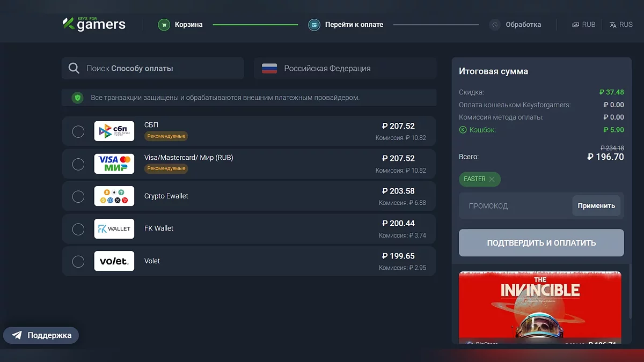Viewport: 644px width, 362px height.
Task: Click the Keysforgamers logo
Action: [x=93, y=24]
